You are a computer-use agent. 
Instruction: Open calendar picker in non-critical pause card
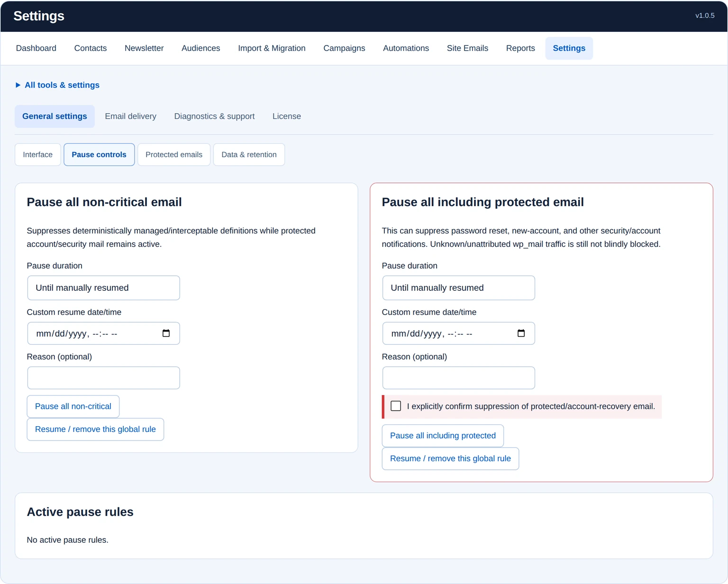pos(166,333)
